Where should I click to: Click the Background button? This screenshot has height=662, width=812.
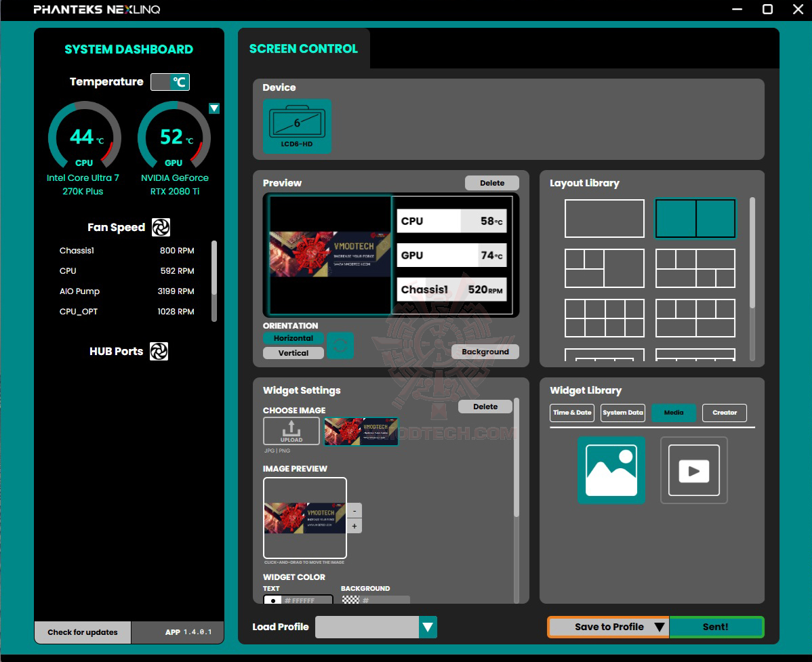point(485,352)
